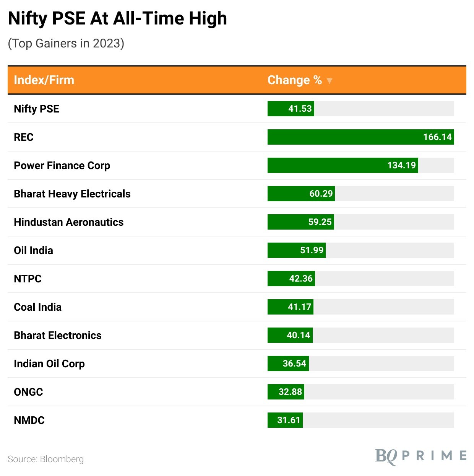Click the ONGC 32.88 bar
Image resolution: width=474 pixels, height=476 pixels.
pos(286,392)
